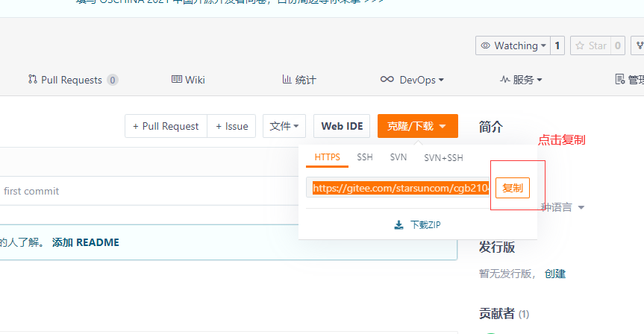Click the DevOps infinity icon

pyautogui.click(x=387, y=79)
